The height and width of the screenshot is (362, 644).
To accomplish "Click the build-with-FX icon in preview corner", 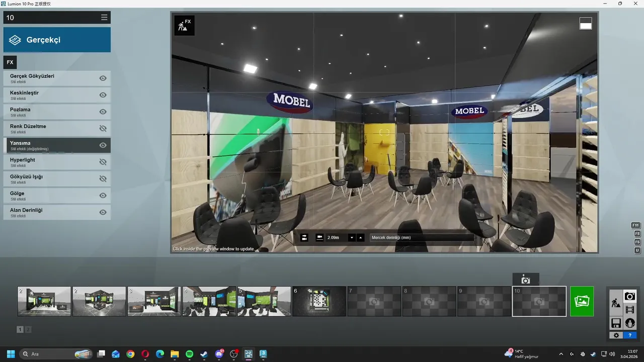I will 184,25.
